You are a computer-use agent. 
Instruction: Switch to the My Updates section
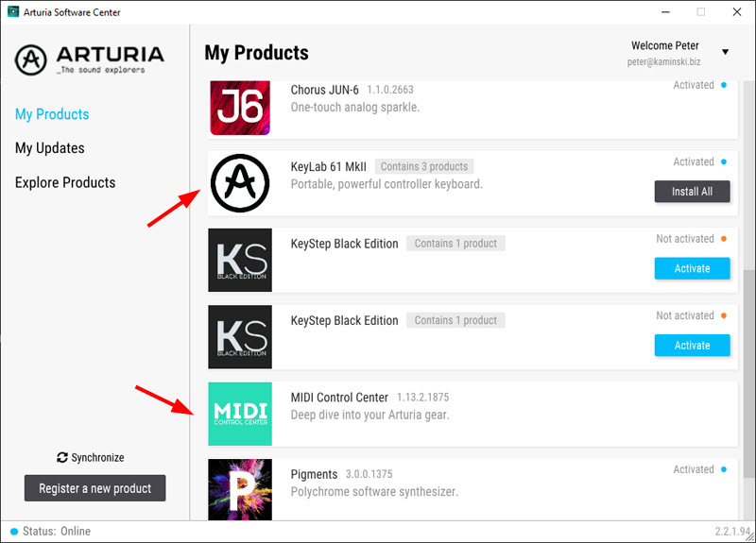point(50,148)
